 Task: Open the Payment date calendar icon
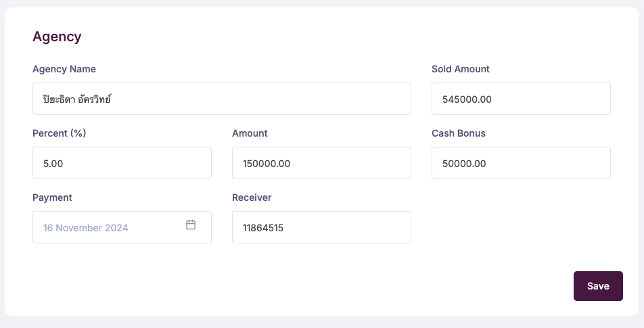[x=191, y=225]
